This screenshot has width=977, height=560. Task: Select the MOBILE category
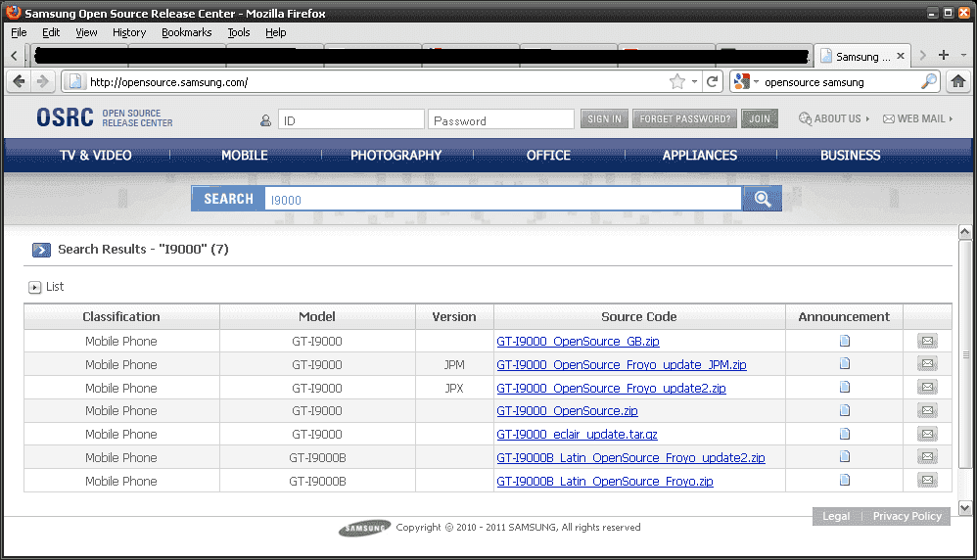coord(245,155)
